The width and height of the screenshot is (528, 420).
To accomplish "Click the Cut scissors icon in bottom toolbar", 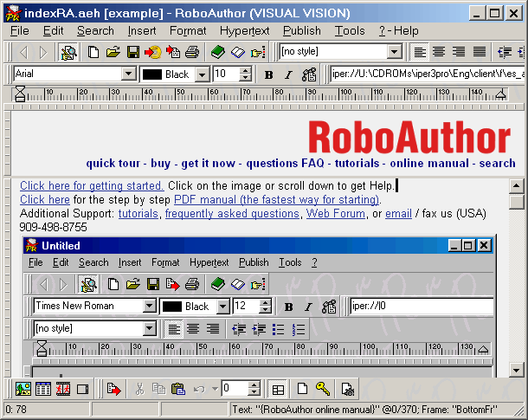I will click(139, 389).
